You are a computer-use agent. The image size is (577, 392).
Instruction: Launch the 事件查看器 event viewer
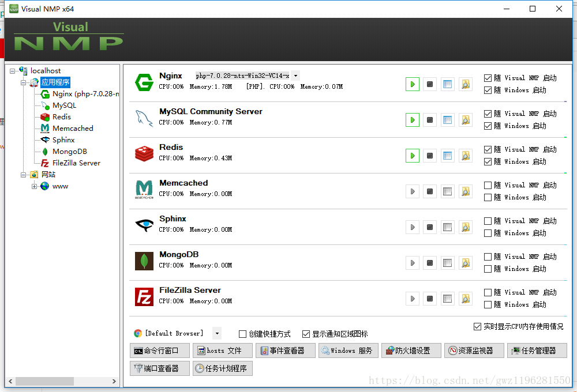click(x=286, y=350)
